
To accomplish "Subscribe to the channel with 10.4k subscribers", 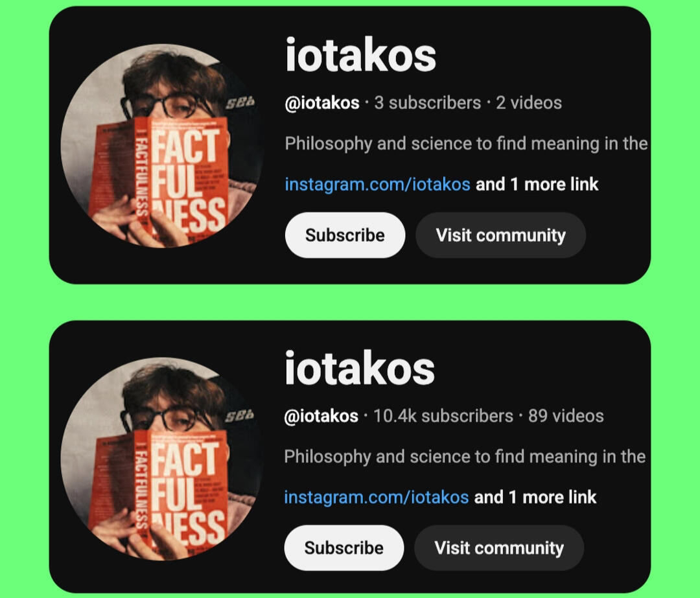I will tap(344, 548).
